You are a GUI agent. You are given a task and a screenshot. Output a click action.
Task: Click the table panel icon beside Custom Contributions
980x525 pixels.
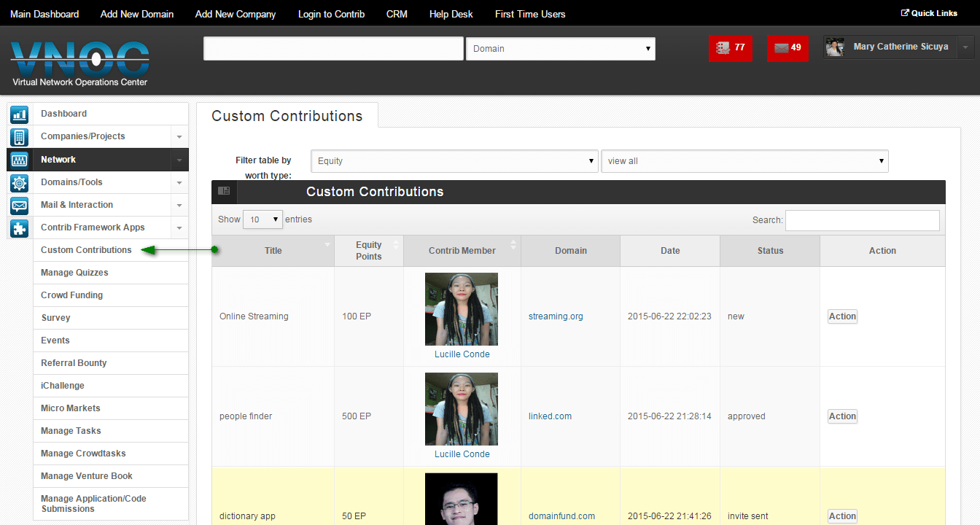point(224,191)
